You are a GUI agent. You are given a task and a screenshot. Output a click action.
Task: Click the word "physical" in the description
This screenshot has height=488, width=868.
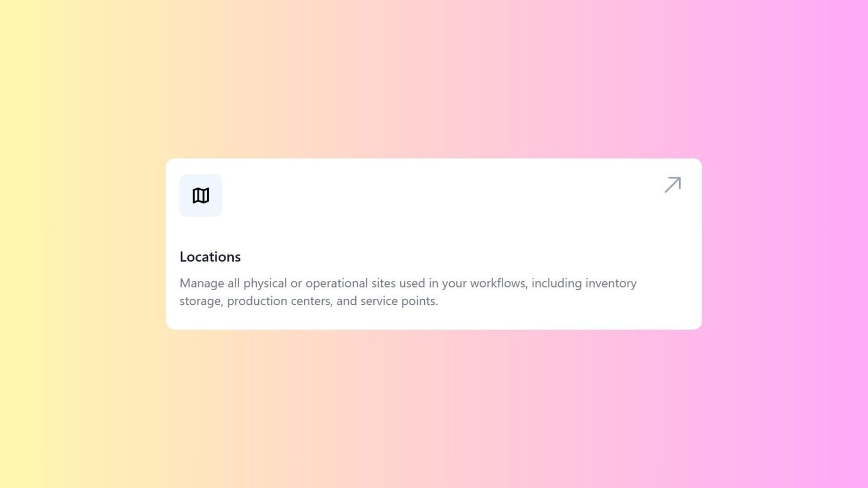265,283
